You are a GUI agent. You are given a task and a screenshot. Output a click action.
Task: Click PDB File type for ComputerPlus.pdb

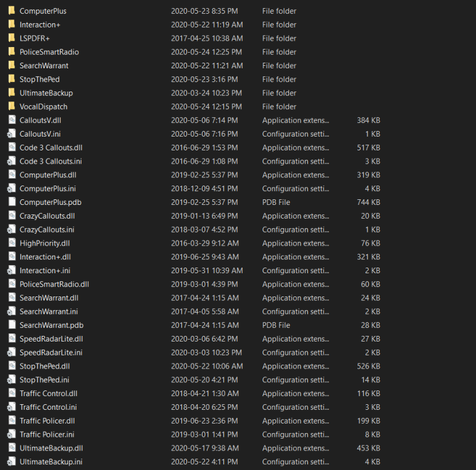coord(276,202)
